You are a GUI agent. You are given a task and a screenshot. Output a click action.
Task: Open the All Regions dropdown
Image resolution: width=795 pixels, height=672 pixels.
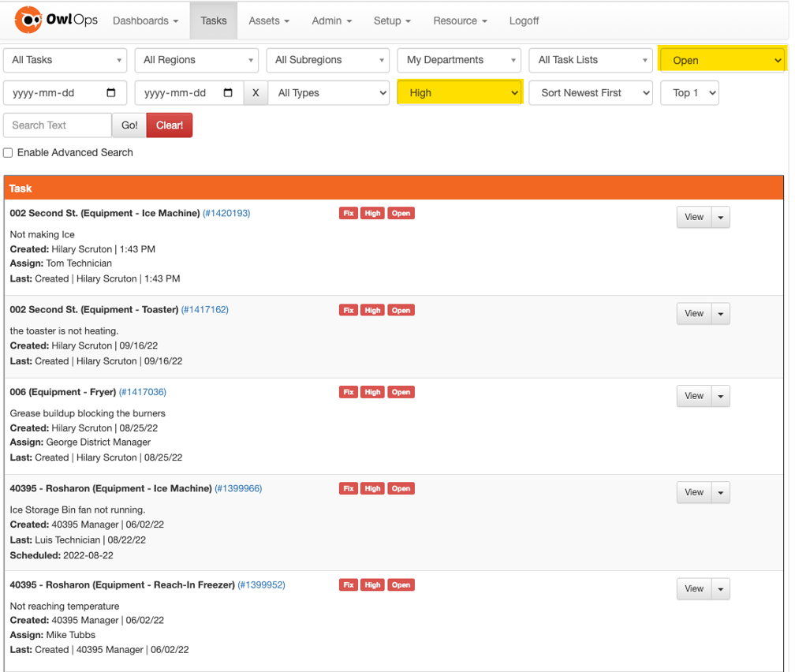pos(197,60)
